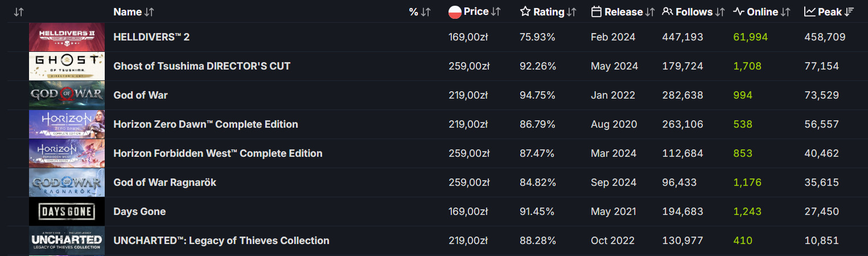Open God of War Ragnarök page

(x=164, y=182)
